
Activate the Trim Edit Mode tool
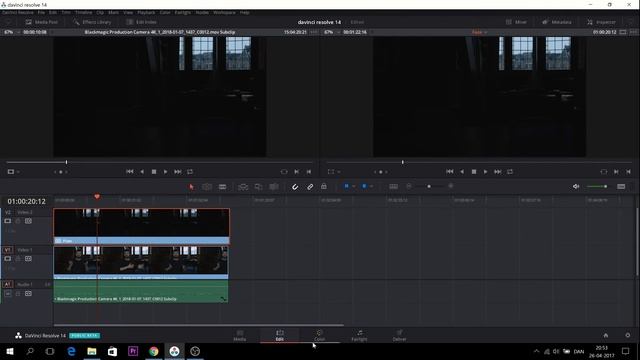[207, 187]
